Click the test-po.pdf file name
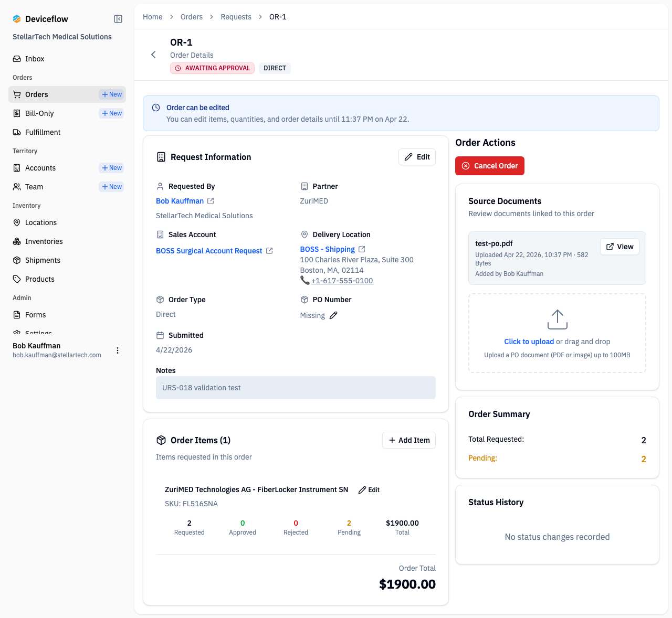Screen dimensions: 672x618 click(494, 243)
